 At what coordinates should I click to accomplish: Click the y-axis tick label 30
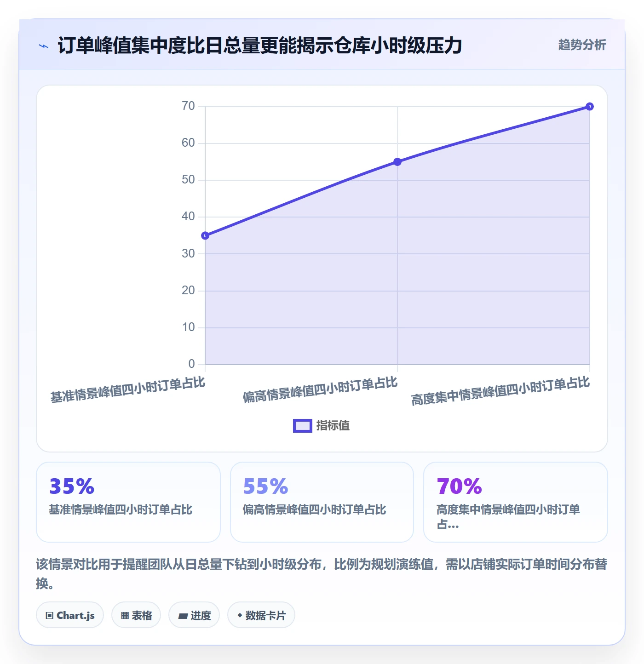[x=189, y=254]
